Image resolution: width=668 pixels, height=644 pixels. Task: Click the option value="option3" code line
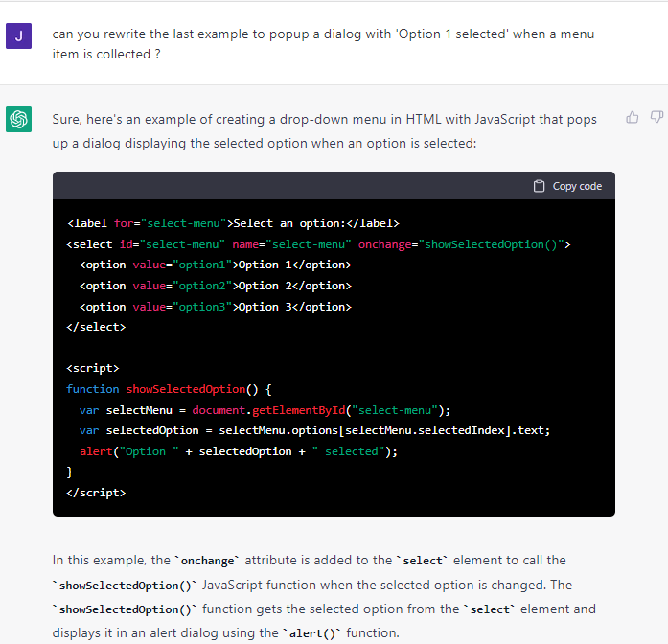[x=215, y=307]
